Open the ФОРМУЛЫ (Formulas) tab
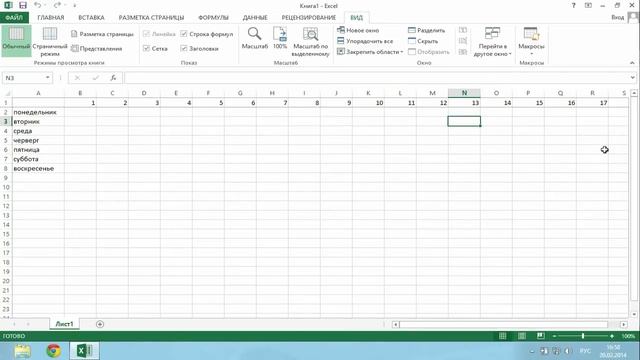 click(x=213, y=18)
